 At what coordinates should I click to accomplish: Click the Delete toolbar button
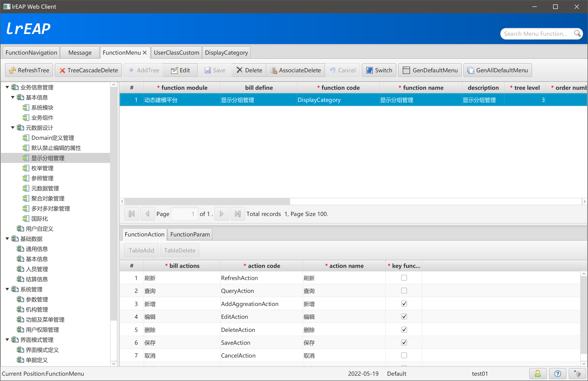pos(249,70)
